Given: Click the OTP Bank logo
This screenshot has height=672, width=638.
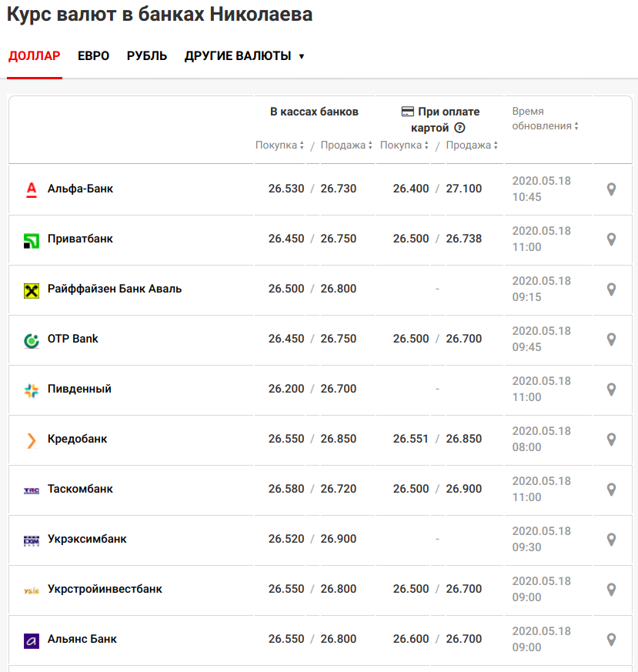Looking at the screenshot, I should pyautogui.click(x=32, y=341).
